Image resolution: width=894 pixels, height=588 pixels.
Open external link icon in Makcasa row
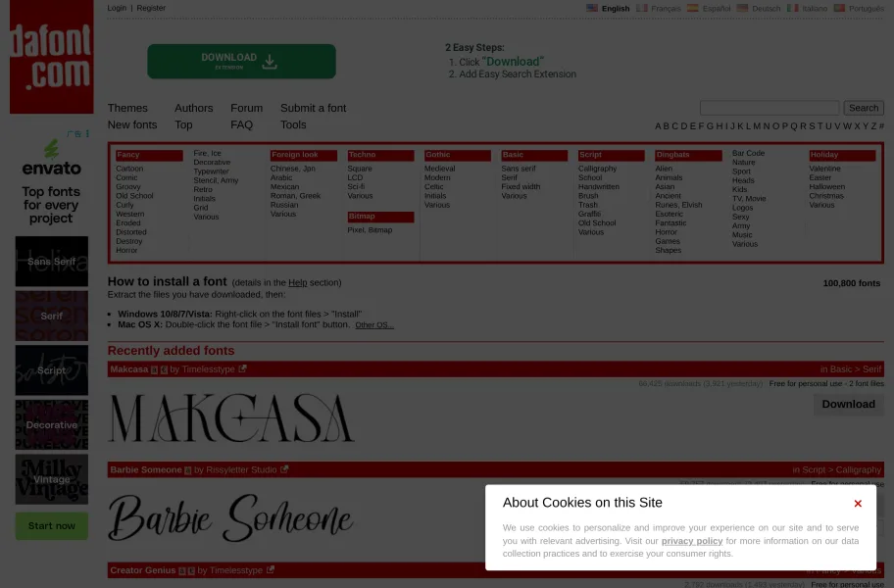[x=242, y=368]
